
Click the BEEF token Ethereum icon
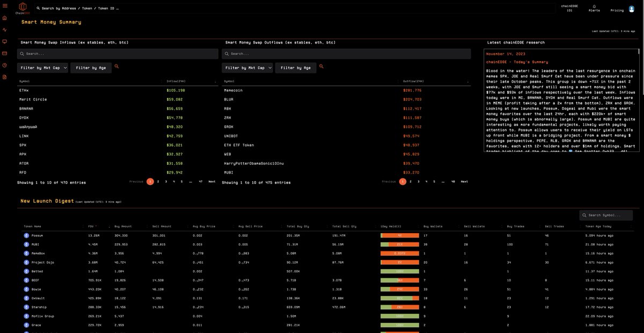pos(26,280)
